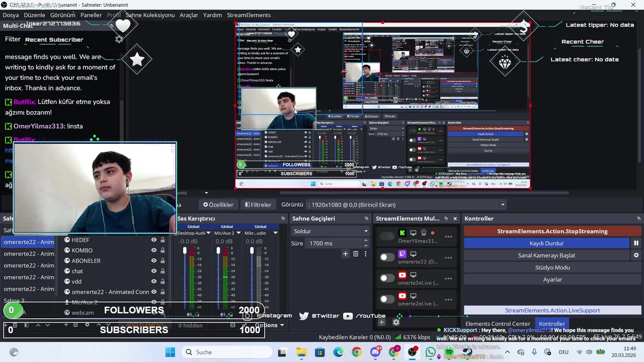The width and height of the screenshot is (644, 362).
Task: Click StreamElements.Action.StopStreaming button
Action: coord(552,231)
